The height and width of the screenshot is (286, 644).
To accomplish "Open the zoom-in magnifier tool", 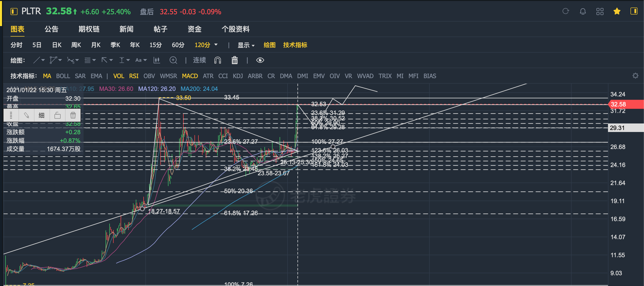I will pos(173,60).
